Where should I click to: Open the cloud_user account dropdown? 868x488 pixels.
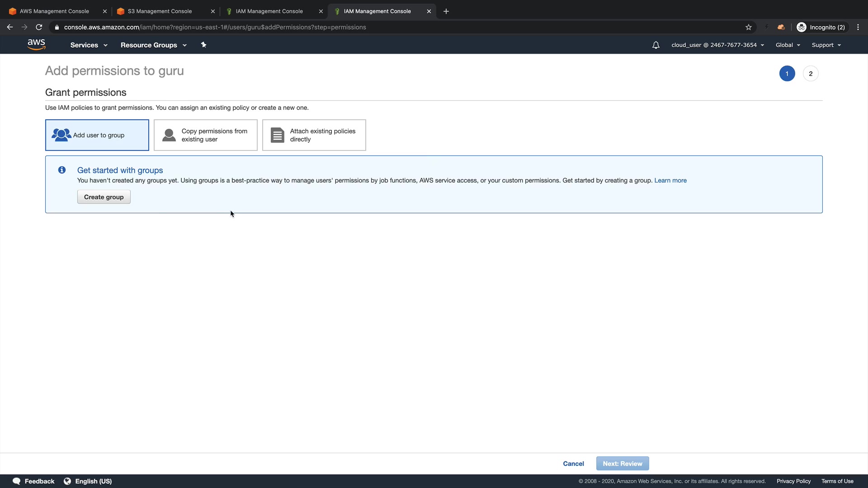click(x=717, y=45)
